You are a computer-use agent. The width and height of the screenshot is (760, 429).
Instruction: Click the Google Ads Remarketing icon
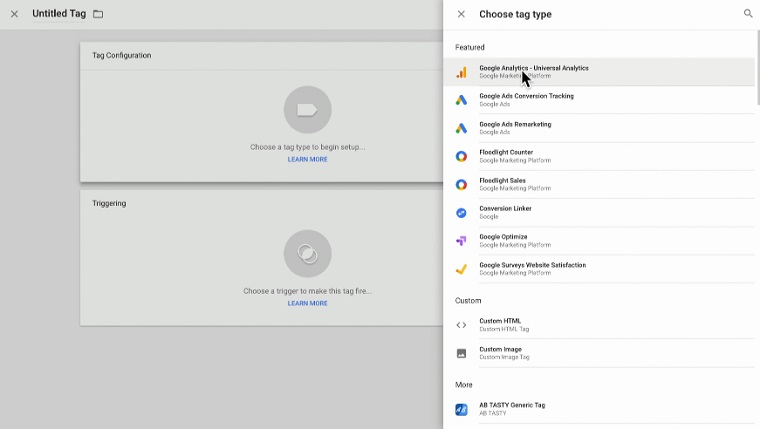coord(461,128)
